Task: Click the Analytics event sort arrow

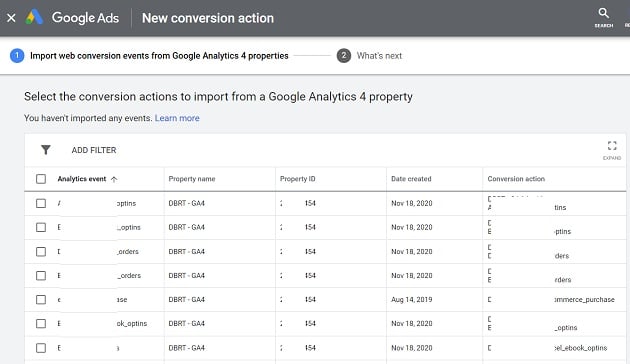Action: pos(114,179)
